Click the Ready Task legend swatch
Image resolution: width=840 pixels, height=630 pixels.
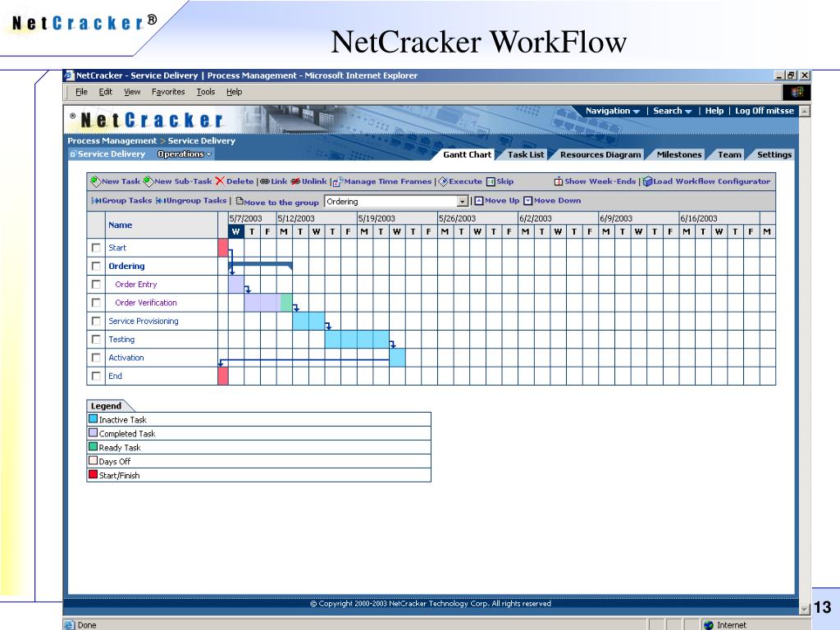click(94, 447)
